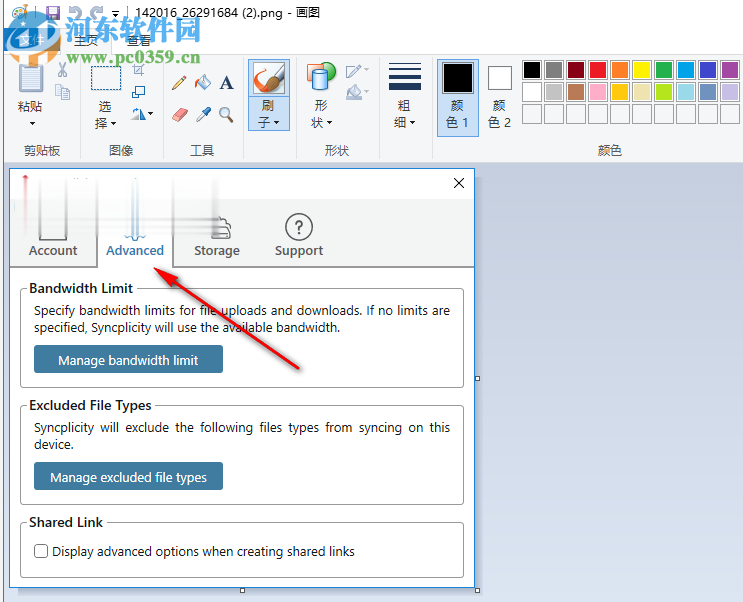743x602 pixels.
Task: Pick the yellow color swatch
Action: click(642, 70)
